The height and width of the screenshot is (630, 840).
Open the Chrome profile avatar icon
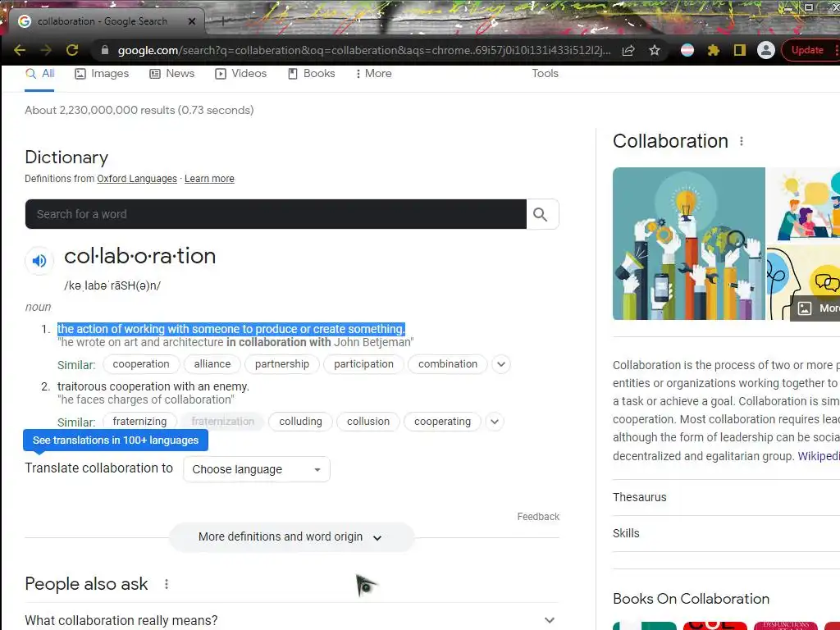tap(766, 50)
